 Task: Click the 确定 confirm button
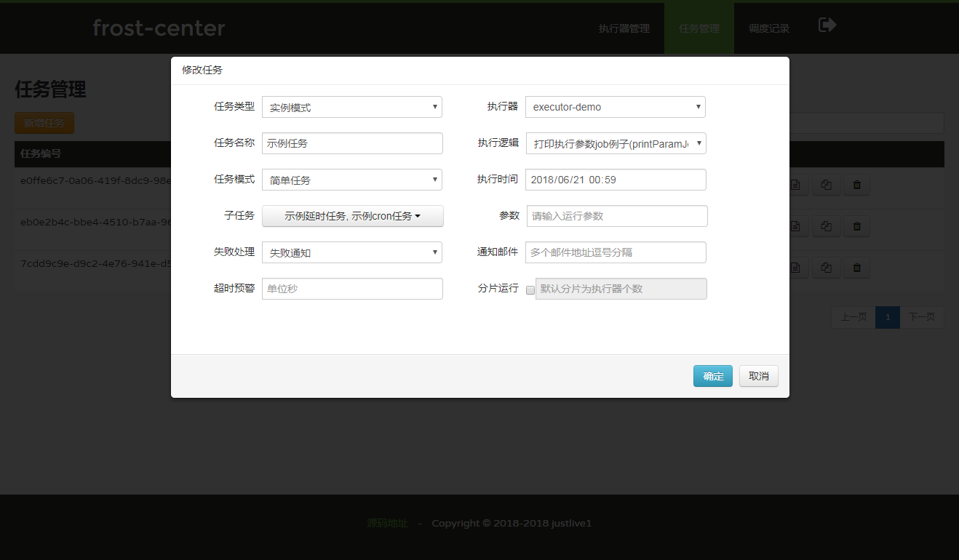click(x=713, y=376)
